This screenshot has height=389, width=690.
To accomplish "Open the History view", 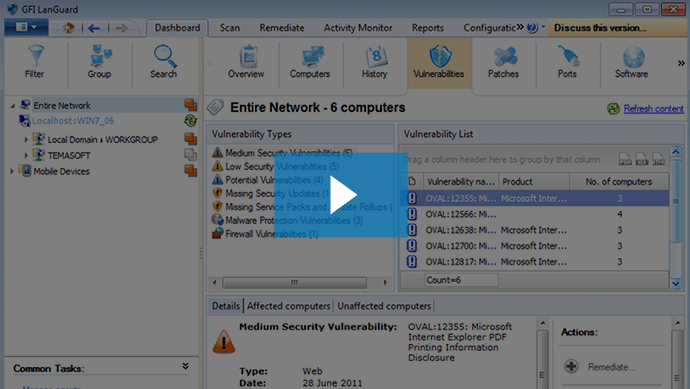I will point(374,62).
